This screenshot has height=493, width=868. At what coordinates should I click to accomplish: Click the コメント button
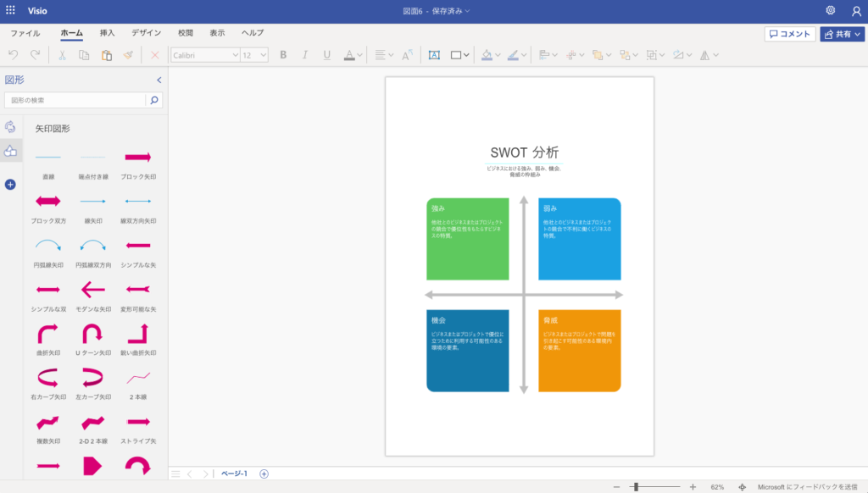(789, 34)
